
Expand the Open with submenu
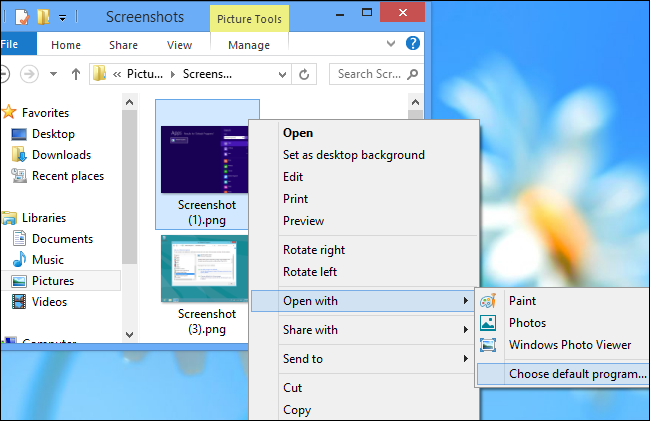(x=364, y=301)
